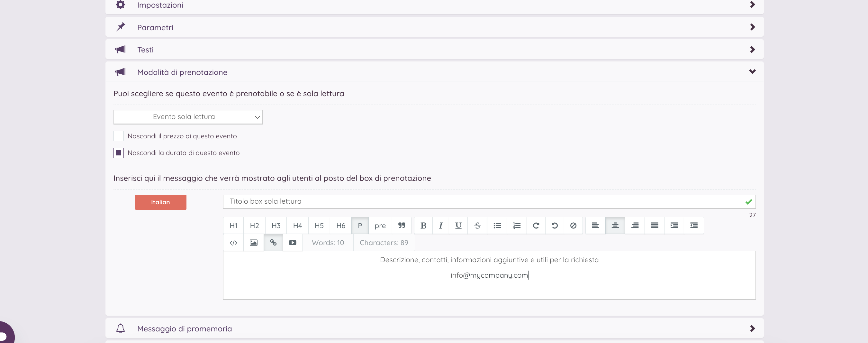Collapse the Modalità di prenotazione section
868x343 pixels.
pyautogui.click(x=434, y=72)
